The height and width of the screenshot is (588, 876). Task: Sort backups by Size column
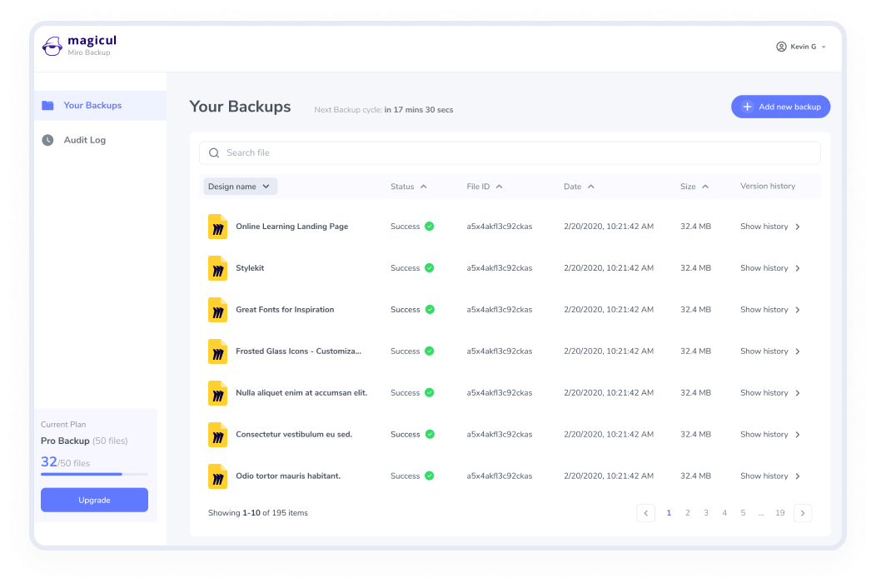tap(694, 187)
